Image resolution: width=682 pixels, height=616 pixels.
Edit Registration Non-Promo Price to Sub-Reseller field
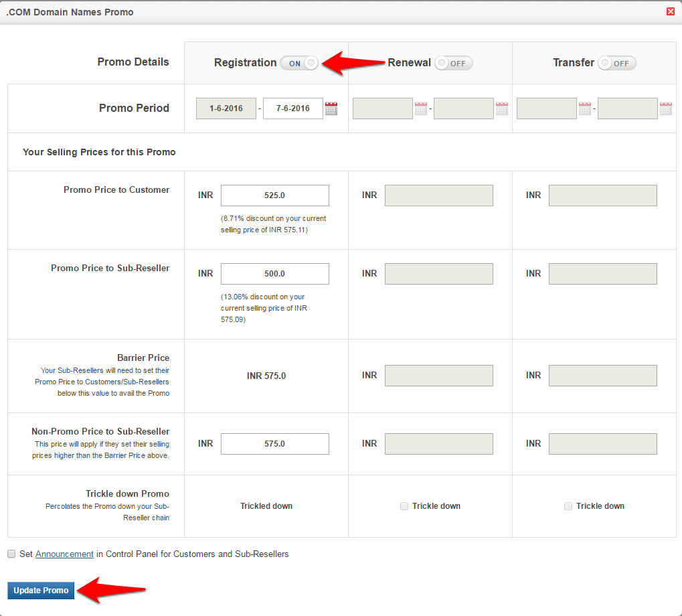click(274, 444)
